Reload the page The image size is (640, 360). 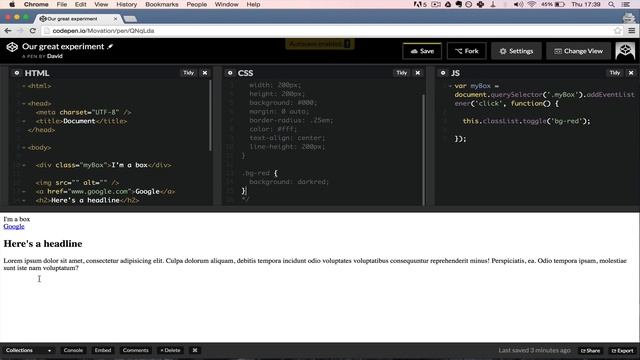pyautogui.click(x=33, y=31)
